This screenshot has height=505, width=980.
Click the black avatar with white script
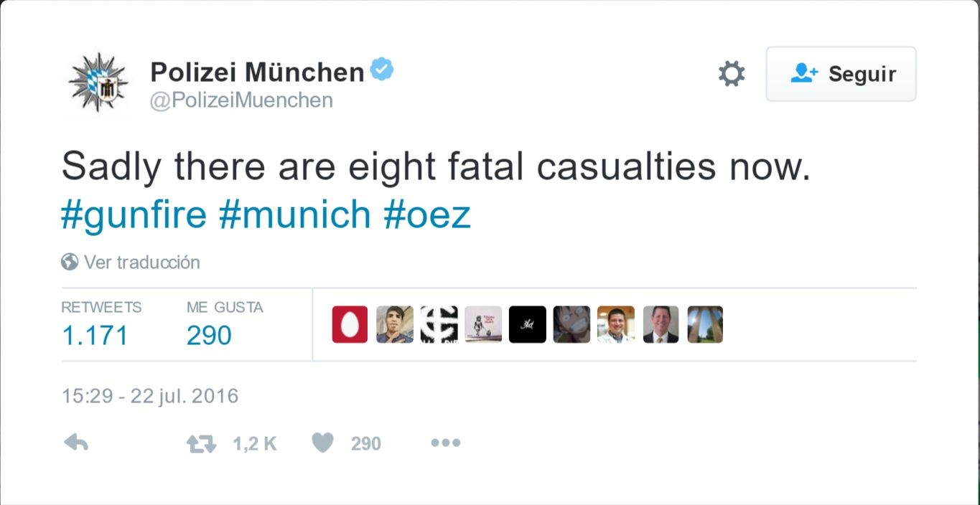(528, 324)
